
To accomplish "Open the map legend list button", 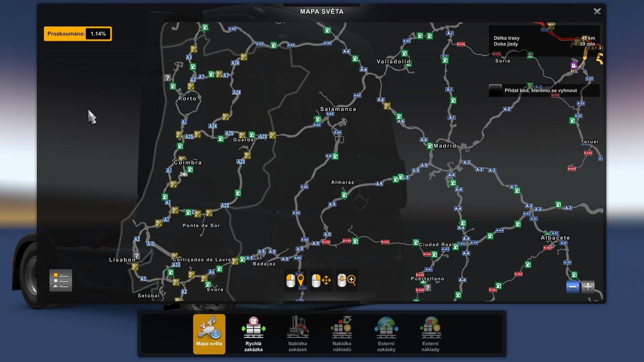I will pos(61,280).
